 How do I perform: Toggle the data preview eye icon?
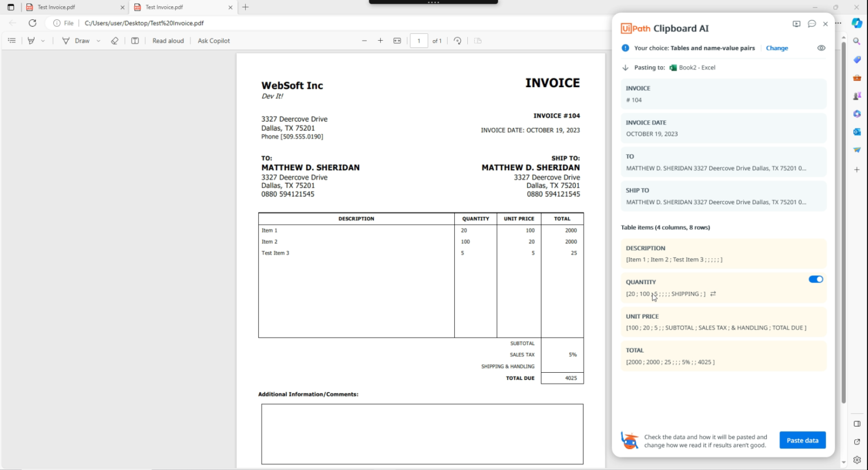tap(821, 48)
